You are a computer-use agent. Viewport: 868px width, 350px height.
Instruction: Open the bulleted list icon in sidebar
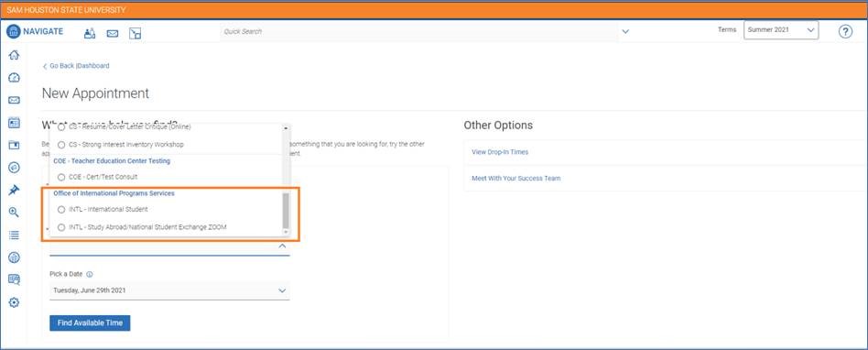14,235
